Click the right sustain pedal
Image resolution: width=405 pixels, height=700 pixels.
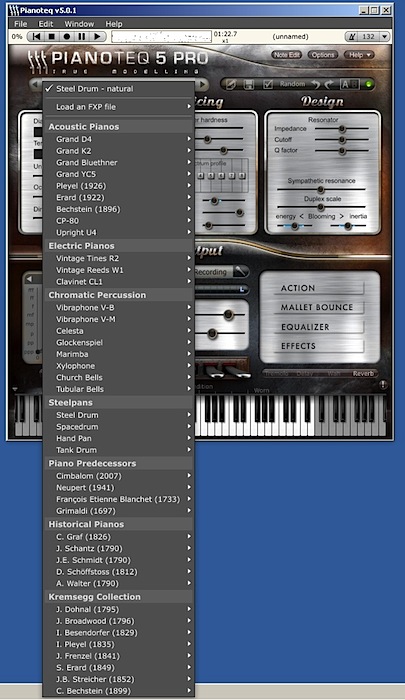[237, 371]
